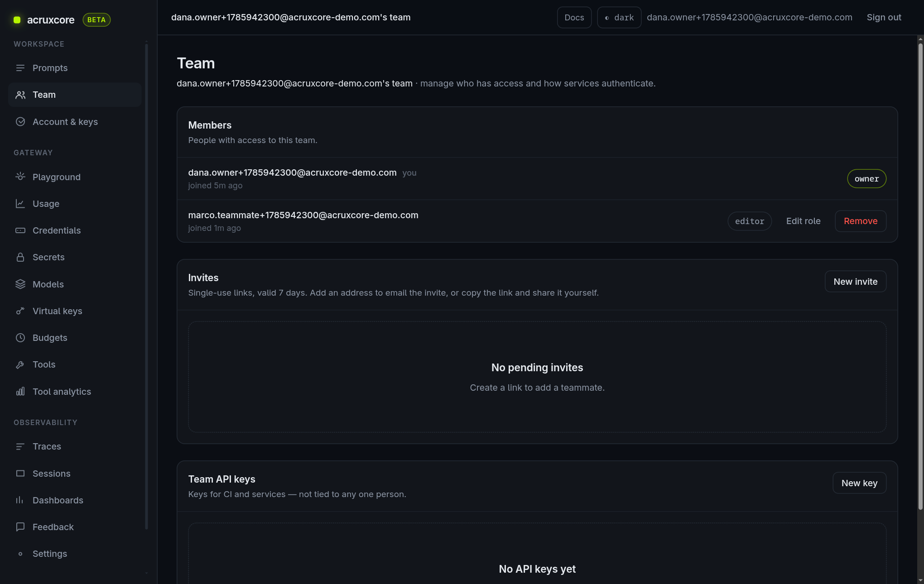Viewport: 924px width, 584px height.
Task: Click the "Team API keys" heading
Action: [x=221, y=479]
